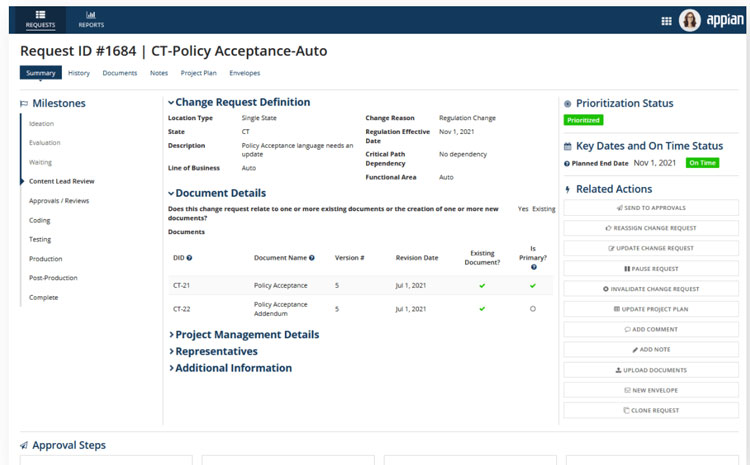750x465 pixels.
Task: Click the DID column help icon
Action: pos(190,258)
